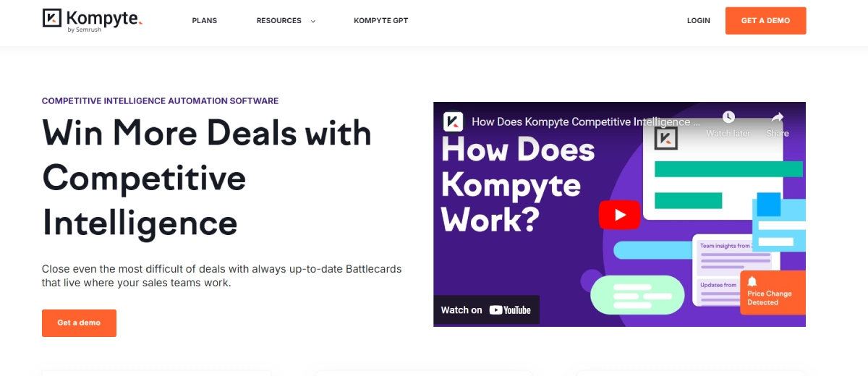Click the 'How Does Kompyte Work?' thumbnail text
The image size is (868, 376).
[517, 185]
